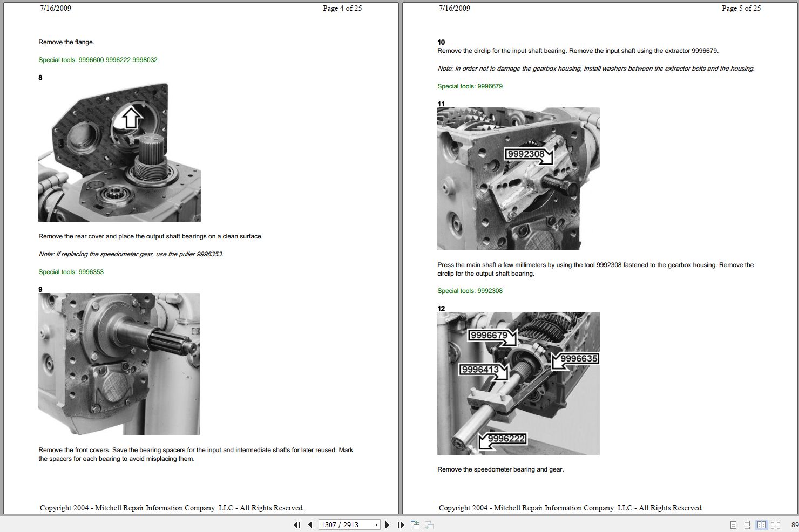The image size is (799, 532).
Task: Jump to the last page
Action: 400,524
